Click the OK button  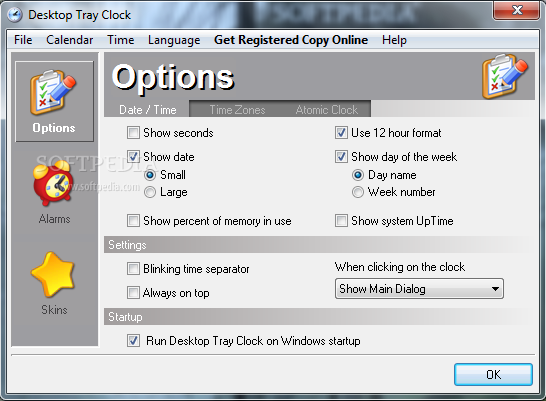[x=493, y=375]
